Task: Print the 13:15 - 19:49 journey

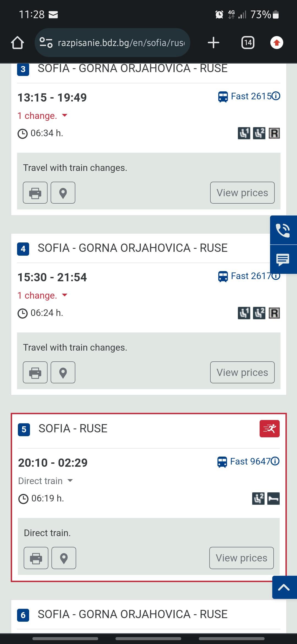Action: (x=35, y=193)
